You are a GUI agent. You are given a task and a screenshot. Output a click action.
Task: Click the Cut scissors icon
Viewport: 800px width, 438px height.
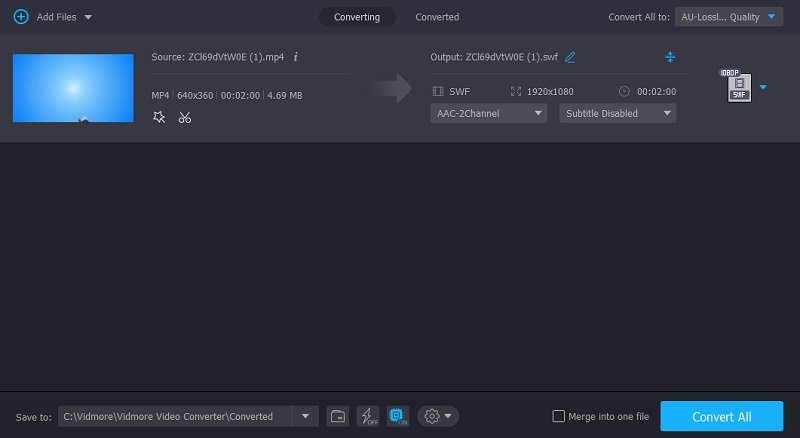coord(185,117)
